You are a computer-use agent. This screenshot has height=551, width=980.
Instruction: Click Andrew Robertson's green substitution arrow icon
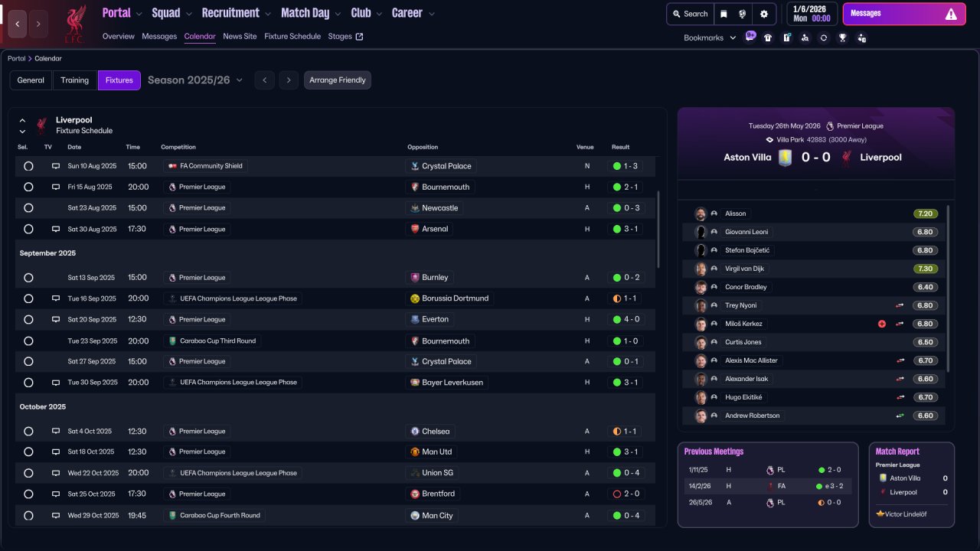coord(900,416)
